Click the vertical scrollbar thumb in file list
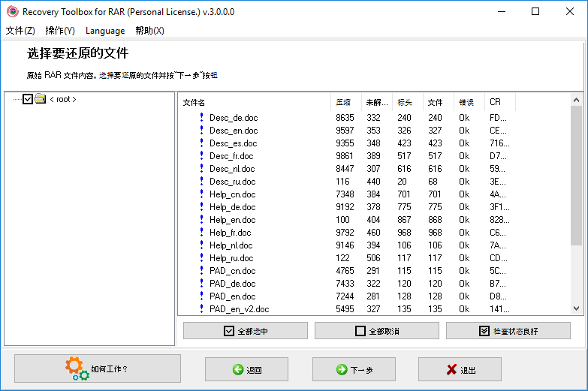Viewport: 588px width, 391px height. (x=577, y=176)
